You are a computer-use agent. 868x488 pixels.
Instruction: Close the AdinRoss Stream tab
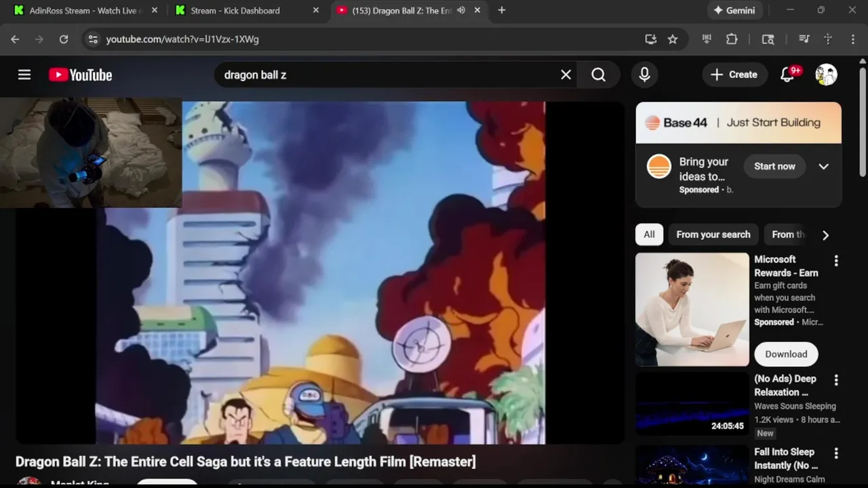click(155, 10)
